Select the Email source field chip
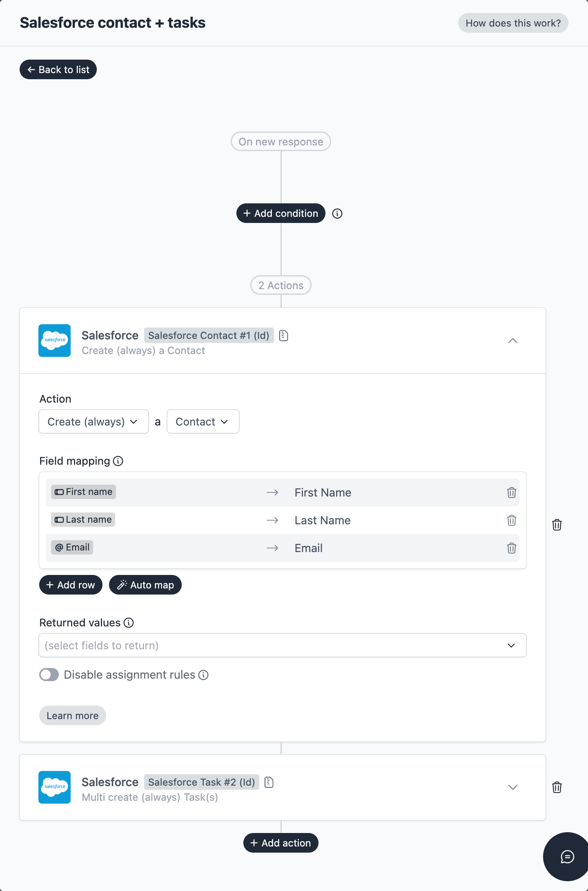The width and height of the screenshot is (588, 891). click(72, 547)
